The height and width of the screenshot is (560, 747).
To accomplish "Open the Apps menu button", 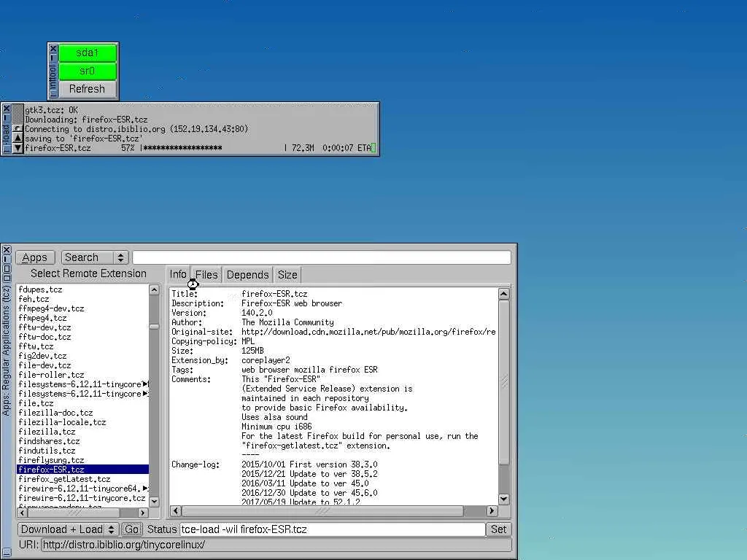I will (x=35, y=257).
